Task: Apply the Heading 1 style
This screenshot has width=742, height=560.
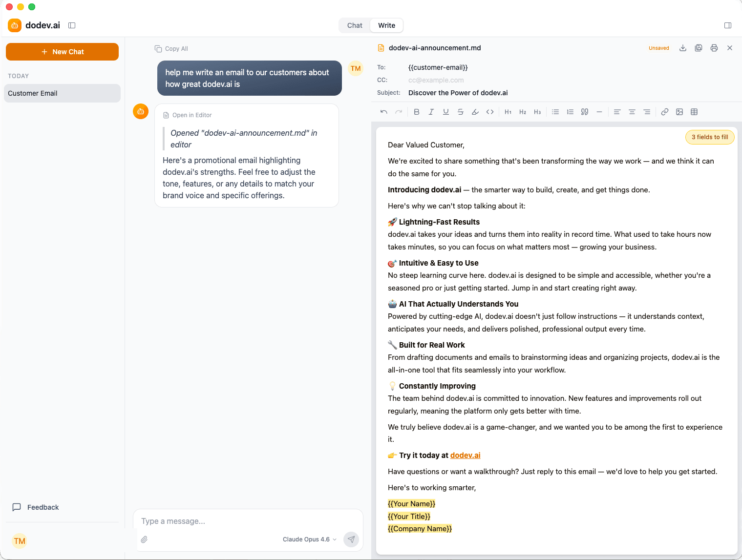Action: [508, 112]
